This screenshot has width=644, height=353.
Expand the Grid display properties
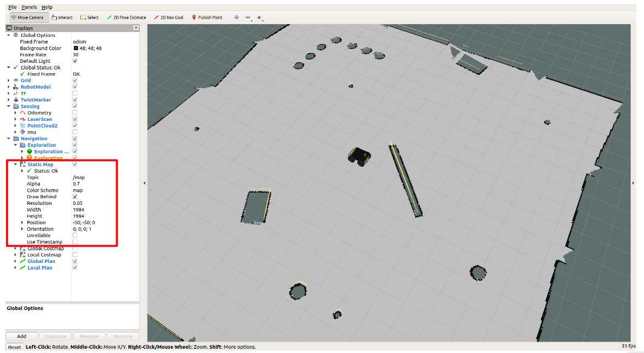pyautogui.click(x=8, y=80)
